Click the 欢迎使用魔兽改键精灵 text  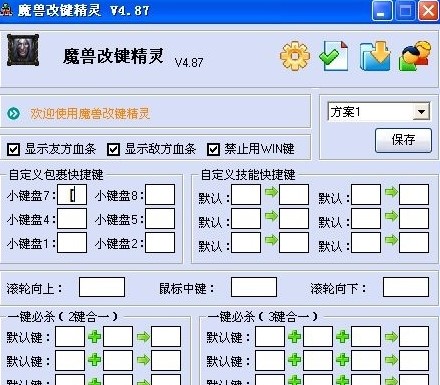tap(90, 114)
